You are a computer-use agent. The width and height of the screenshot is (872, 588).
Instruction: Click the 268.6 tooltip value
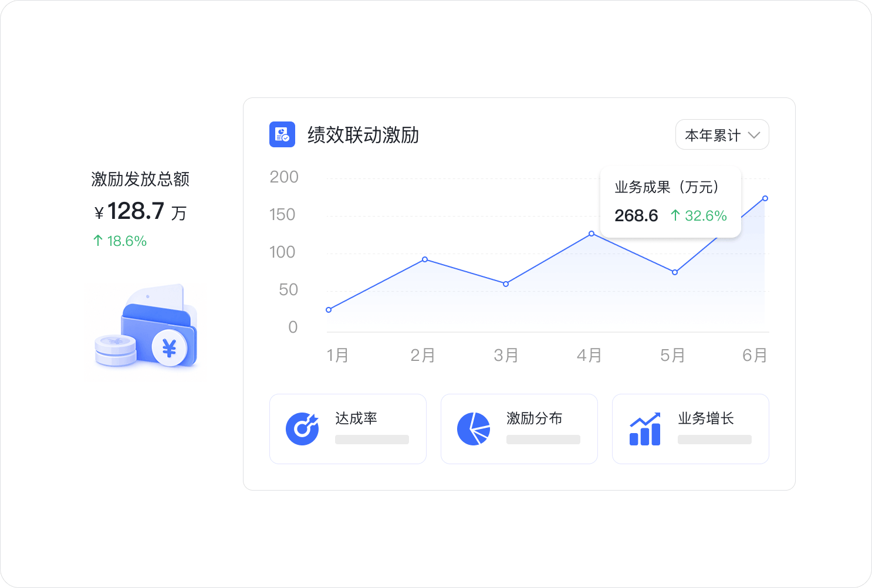(x=637, y=215)
